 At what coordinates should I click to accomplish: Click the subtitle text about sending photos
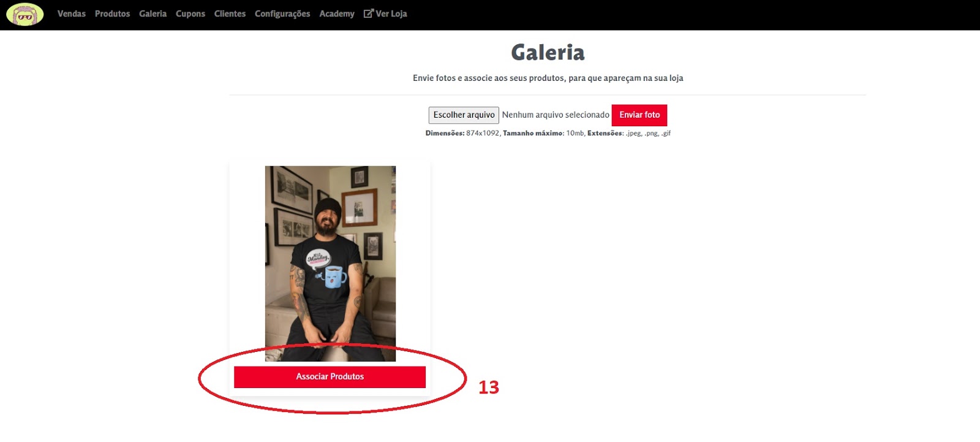tap(548, 78)
